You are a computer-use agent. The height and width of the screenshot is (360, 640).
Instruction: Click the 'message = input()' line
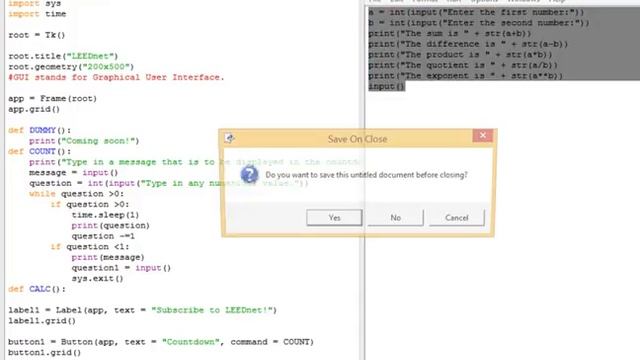point(73,173)
